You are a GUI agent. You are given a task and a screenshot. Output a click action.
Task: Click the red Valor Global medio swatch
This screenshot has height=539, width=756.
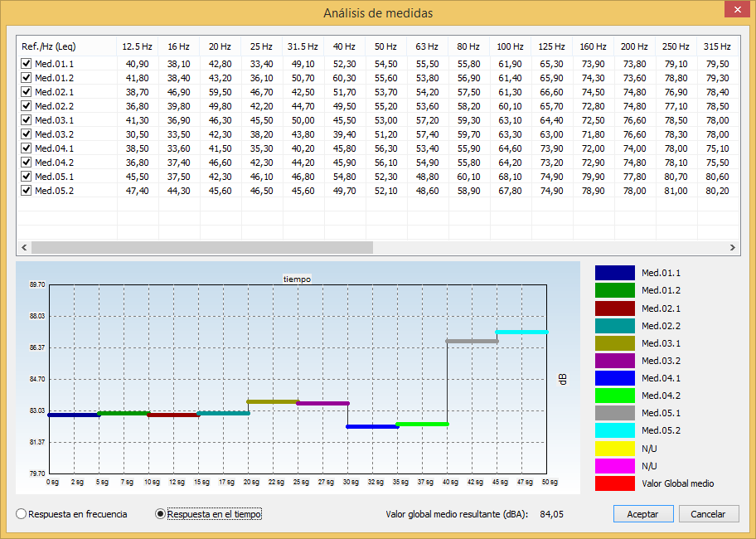615,483
